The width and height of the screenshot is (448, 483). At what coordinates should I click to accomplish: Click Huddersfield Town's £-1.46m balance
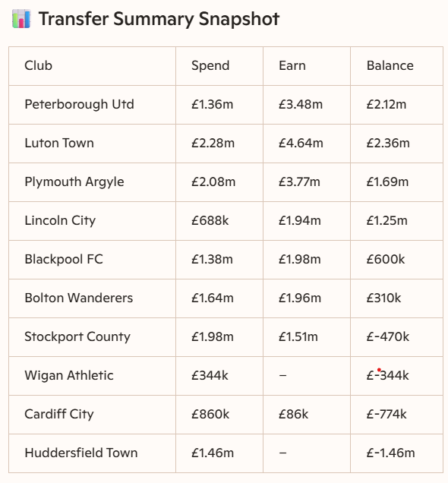pyautogui.click(x=390, y=453)
